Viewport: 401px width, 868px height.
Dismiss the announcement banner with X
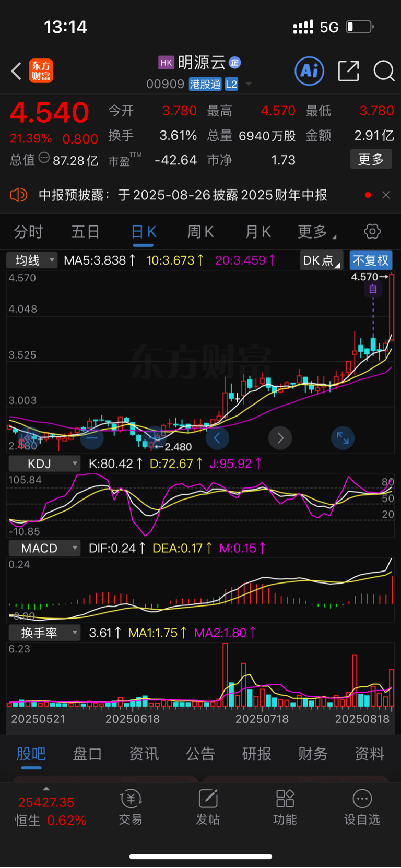click(386, 195)
